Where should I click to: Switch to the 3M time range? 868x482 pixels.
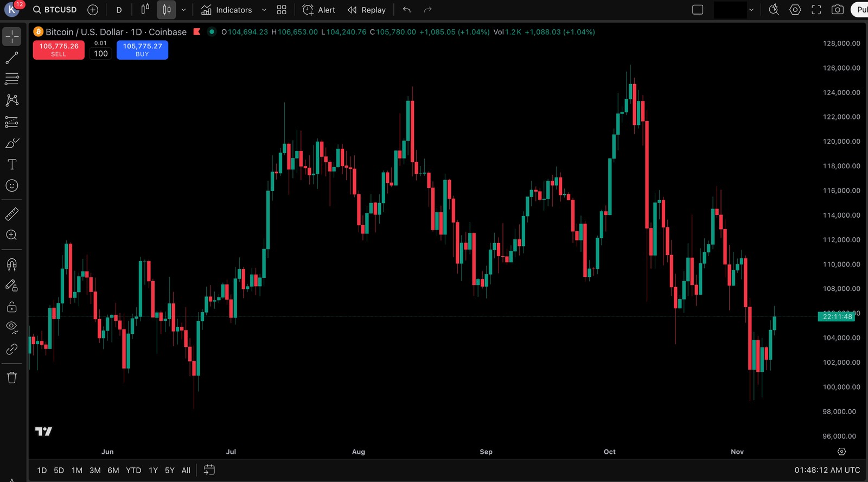pos(95,471)
